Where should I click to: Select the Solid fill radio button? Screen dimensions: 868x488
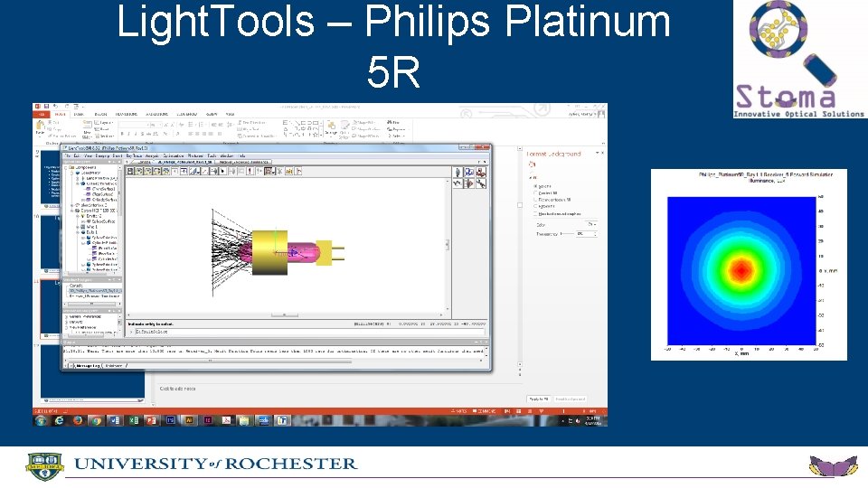[x=535, y=186]
